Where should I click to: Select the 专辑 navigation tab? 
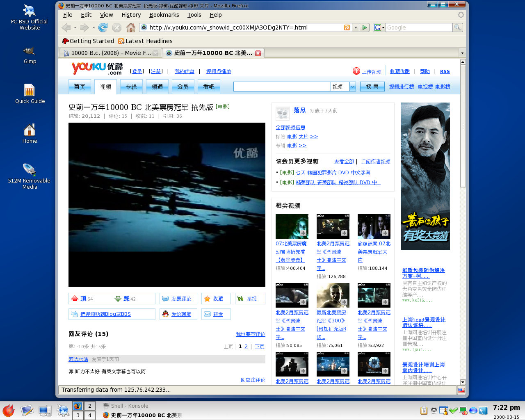pyautogui.click(x=131, y=87)
